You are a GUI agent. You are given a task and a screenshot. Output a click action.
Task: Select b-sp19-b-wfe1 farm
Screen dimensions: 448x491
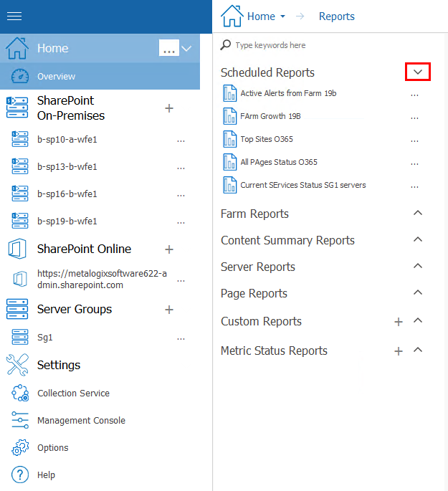point(67,221)
